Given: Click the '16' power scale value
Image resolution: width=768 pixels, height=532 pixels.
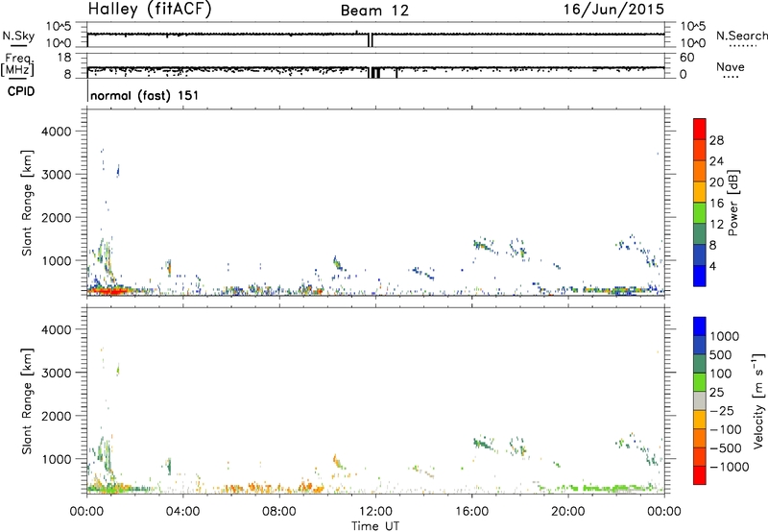Looking at the screenshot, I should click(716, 204).
